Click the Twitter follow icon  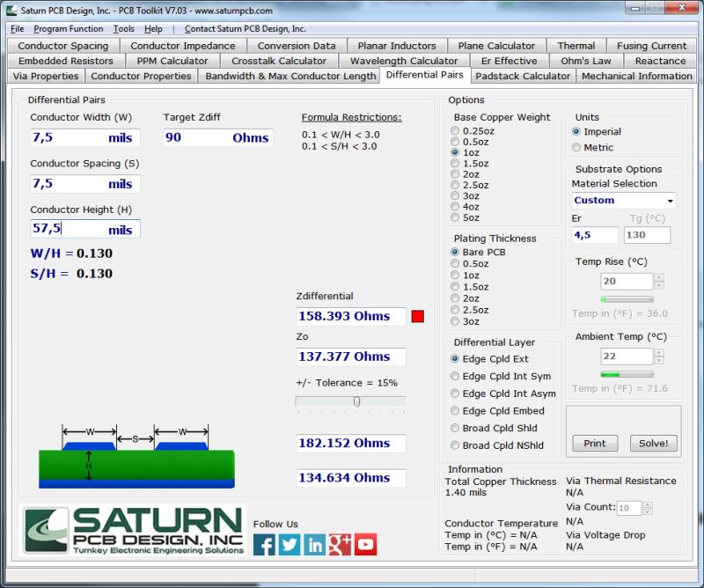point(288,544)
